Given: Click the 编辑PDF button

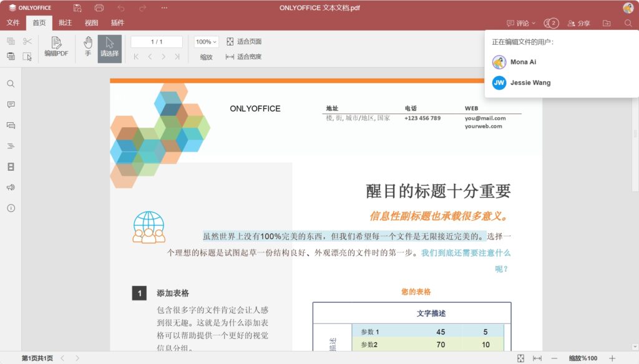Looking at the screenshot, I should pos(56,47).
